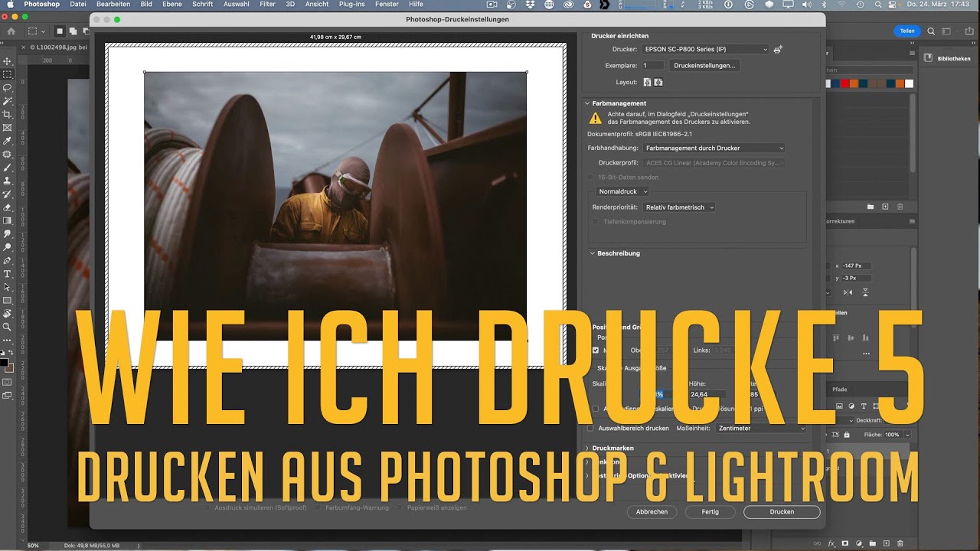Click the Drucken button
This screenshot has height=551, width=980.
[x=782, y=512]
